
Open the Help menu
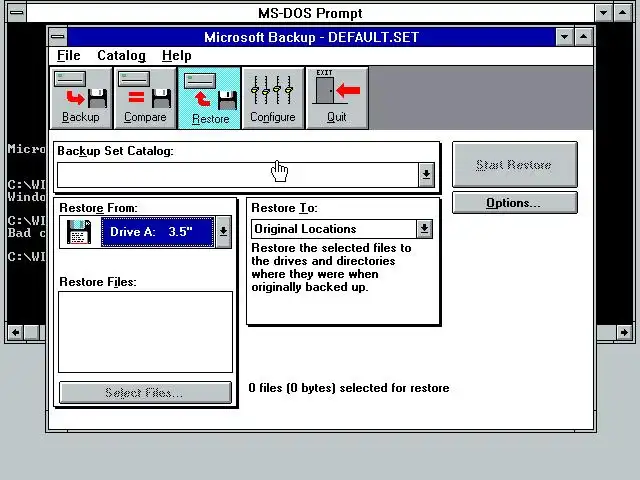click(x=176, y=56)
